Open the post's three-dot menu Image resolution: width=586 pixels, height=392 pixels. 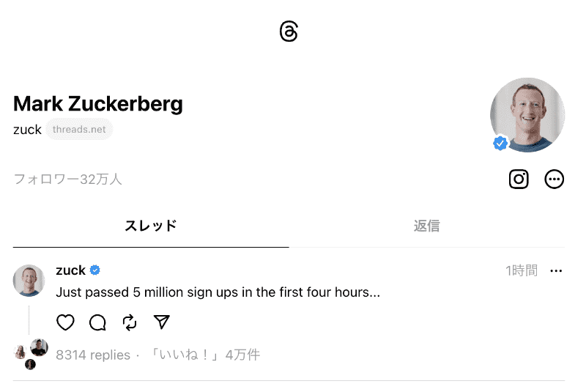556,271
